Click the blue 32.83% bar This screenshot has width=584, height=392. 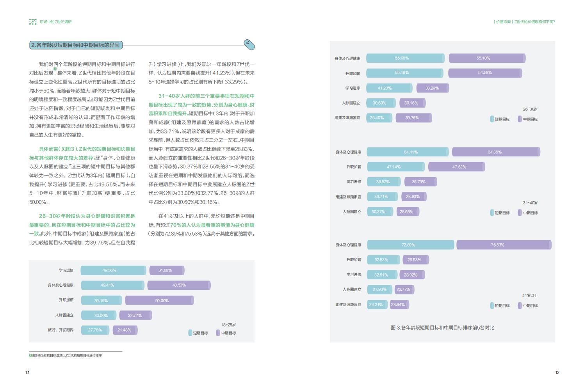(x=383, y=260)
